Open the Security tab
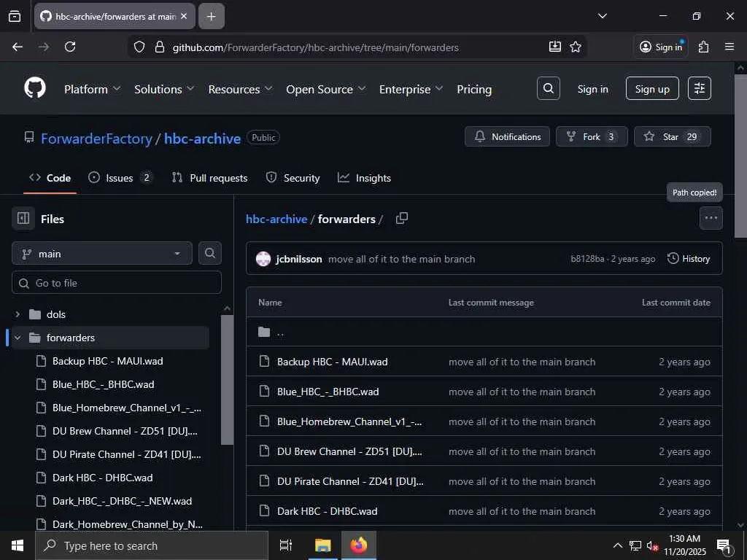The width and height of the screenshot is (747, 560). pos(293,178)
